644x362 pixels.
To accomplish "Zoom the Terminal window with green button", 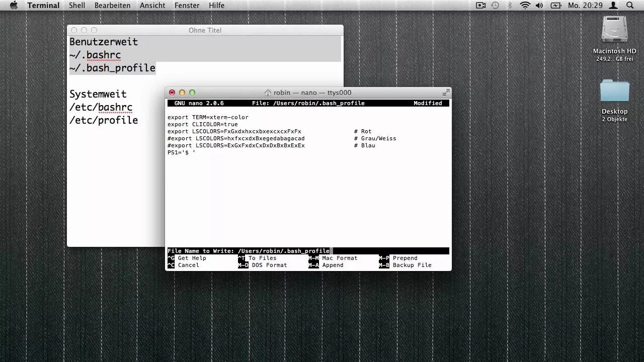I will click(192, 93).
